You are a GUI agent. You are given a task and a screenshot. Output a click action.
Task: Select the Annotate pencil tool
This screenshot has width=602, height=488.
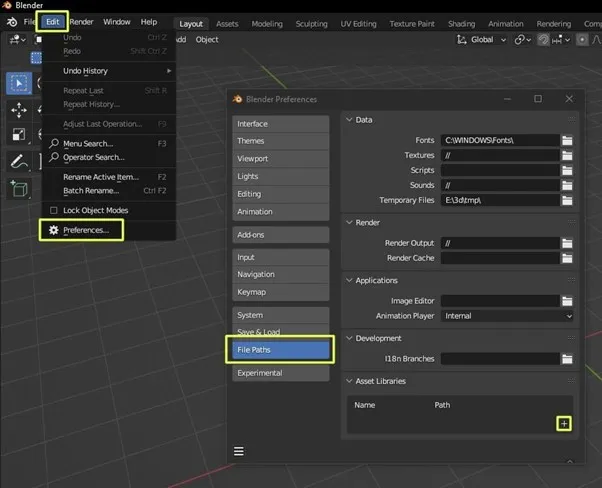tap(19, 161)
